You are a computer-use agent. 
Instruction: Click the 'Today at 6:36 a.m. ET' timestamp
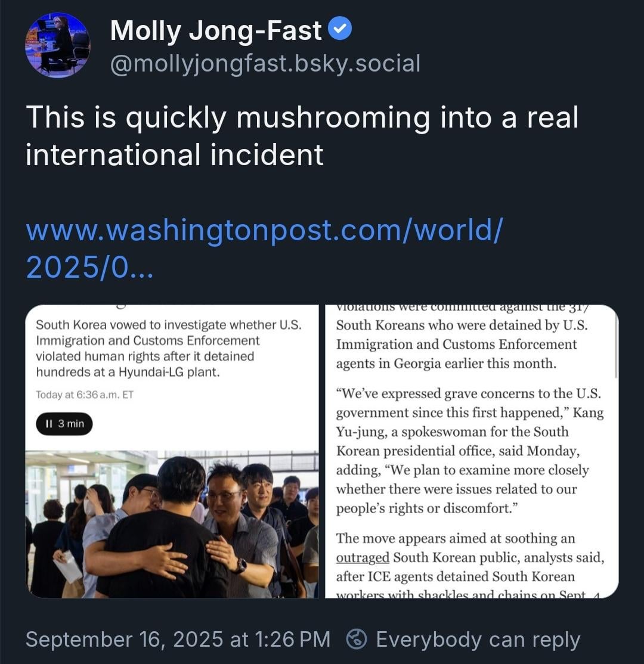[x=85, y=395]
